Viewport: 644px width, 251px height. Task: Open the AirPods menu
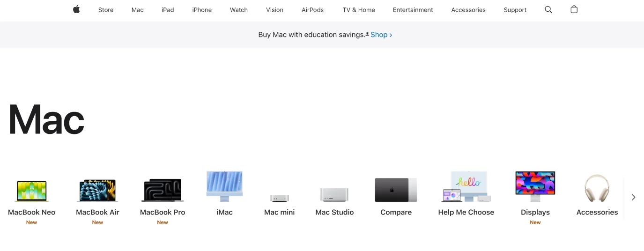pyautogui.click(x=313, y=10)
